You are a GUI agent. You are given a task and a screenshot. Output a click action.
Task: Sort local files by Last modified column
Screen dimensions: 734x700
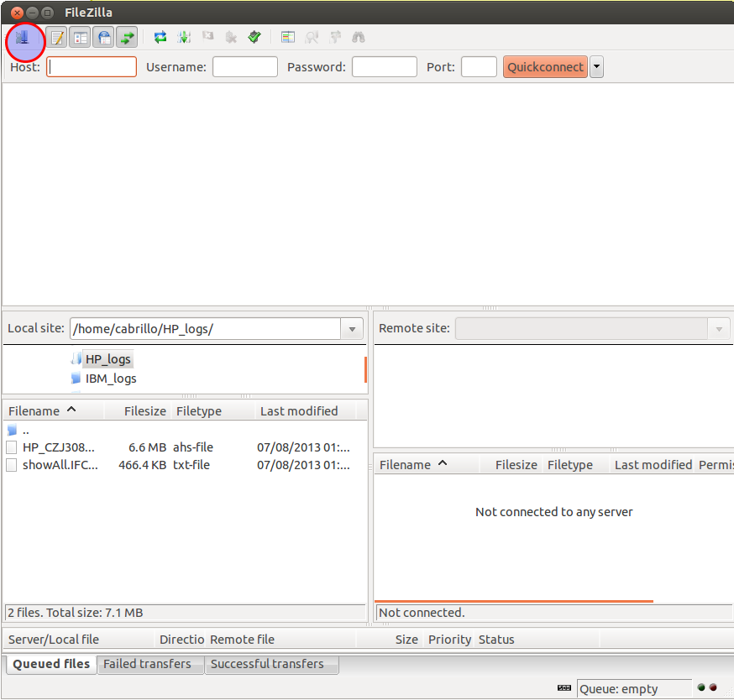coord(299,411)
